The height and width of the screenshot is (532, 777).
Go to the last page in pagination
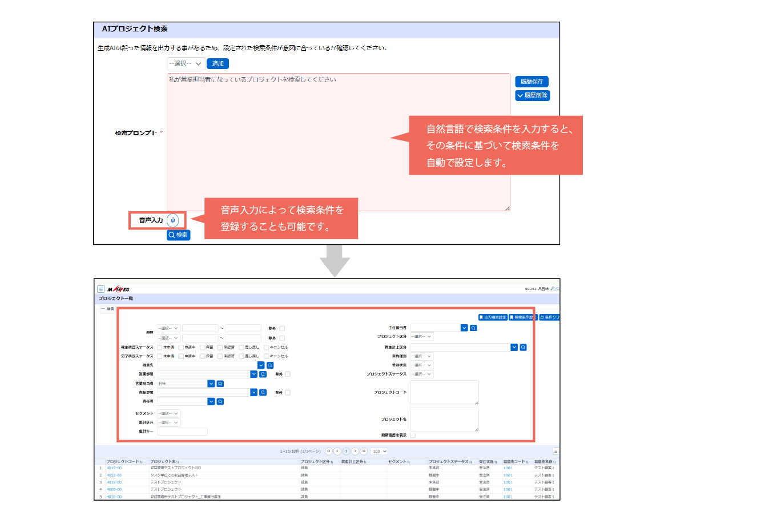(364, 452)
